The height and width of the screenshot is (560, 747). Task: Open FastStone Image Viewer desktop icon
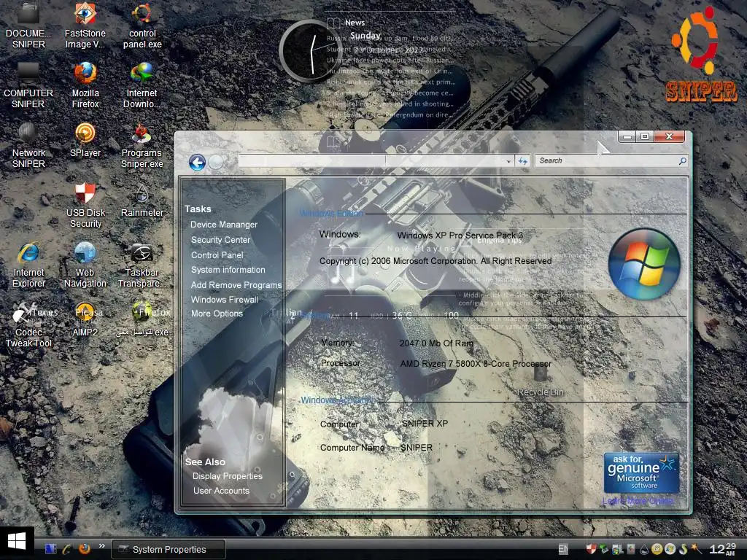(x=85, y=25)
